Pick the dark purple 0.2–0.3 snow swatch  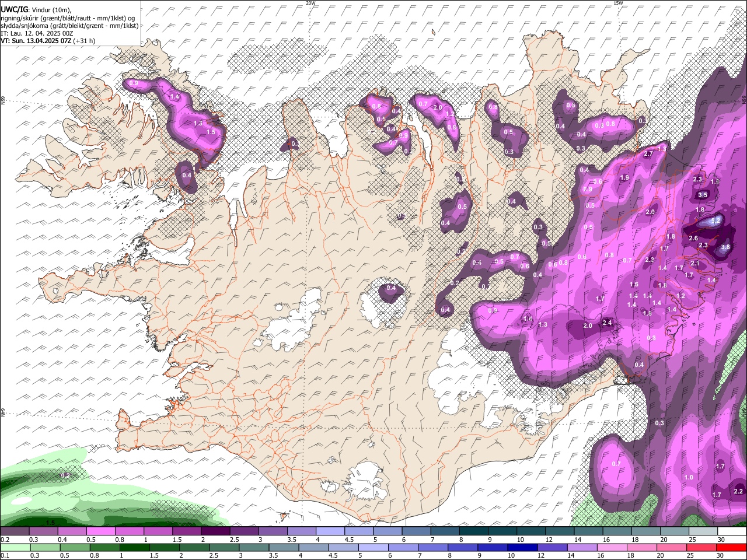pyautogui.click(x=15, y=531)
